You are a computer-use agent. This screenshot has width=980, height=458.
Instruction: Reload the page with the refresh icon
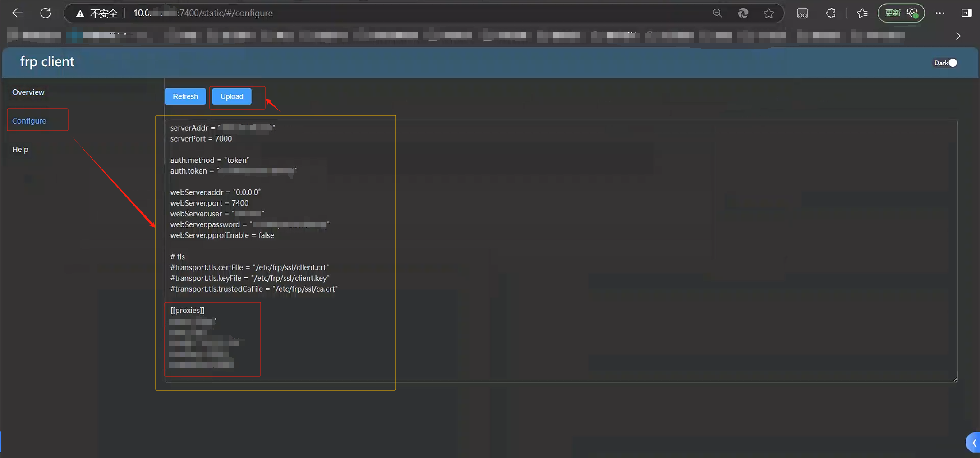pos(46,13)
